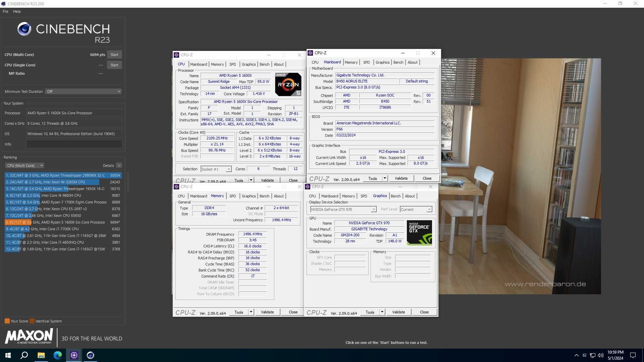Click the Cinebench R23 logo icon
This screenshot has width=644, height=362.
point(24,29)
